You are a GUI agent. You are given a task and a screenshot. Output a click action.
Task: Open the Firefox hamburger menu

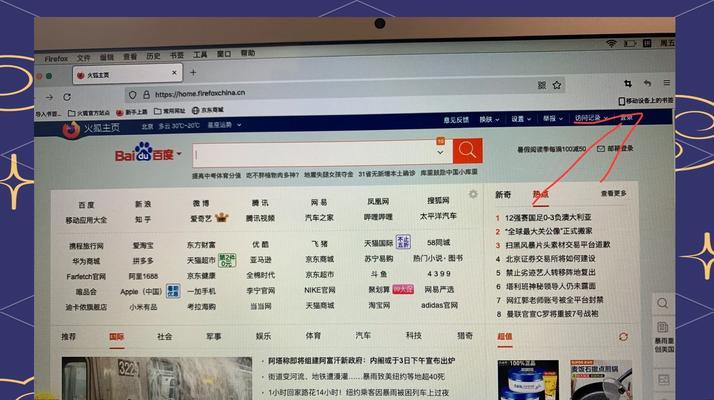(667, 82)
